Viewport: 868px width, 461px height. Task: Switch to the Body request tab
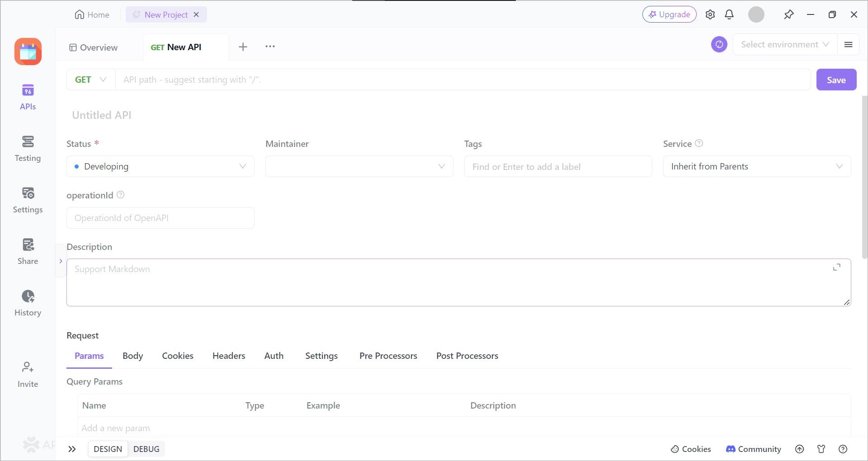coord(132,356)
